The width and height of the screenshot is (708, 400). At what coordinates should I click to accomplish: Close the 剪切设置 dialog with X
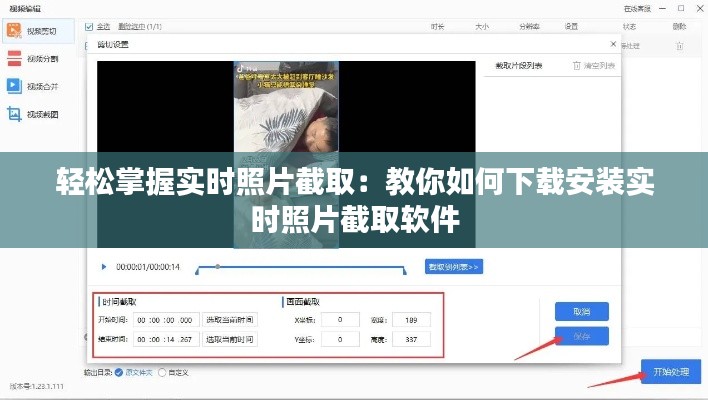pyautogui.click(x=613, y=44)
